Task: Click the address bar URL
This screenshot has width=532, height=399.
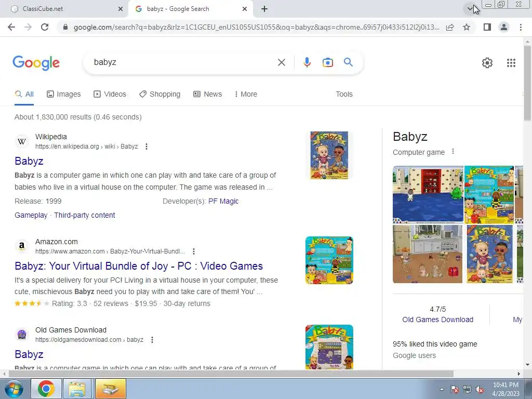Action: click(x=256, y=27)
